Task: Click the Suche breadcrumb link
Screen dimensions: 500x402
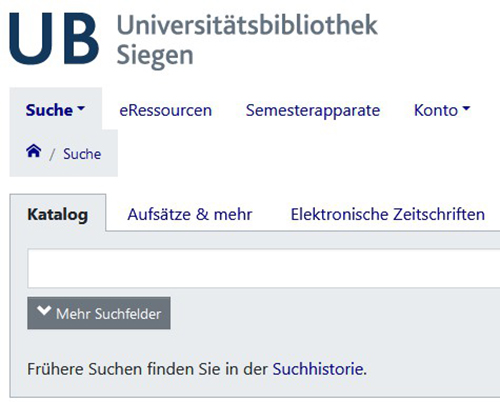Action: pyautogui.click(x=82, y=154)
